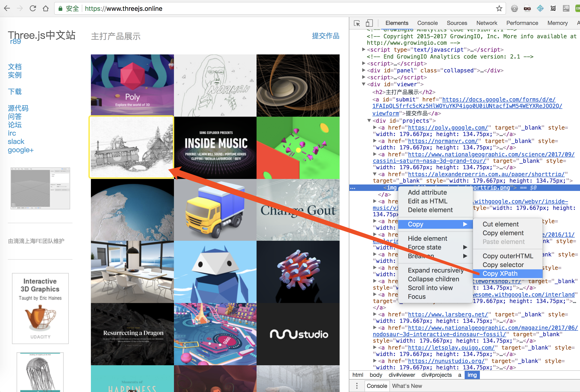
Task: Click the gear extension icon in toolbar
Action: tap(514, 9)
